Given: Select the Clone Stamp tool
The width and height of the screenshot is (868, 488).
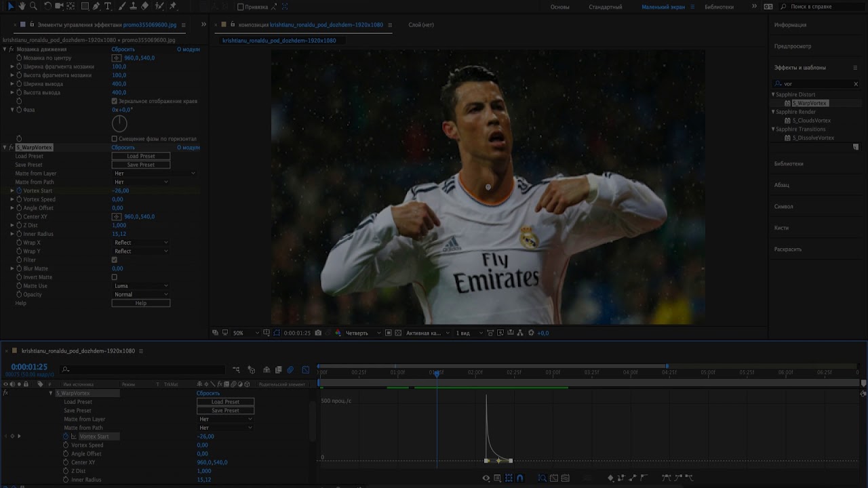Looking at the screenshot, I should pyautogui.click(x=134, y=6).
